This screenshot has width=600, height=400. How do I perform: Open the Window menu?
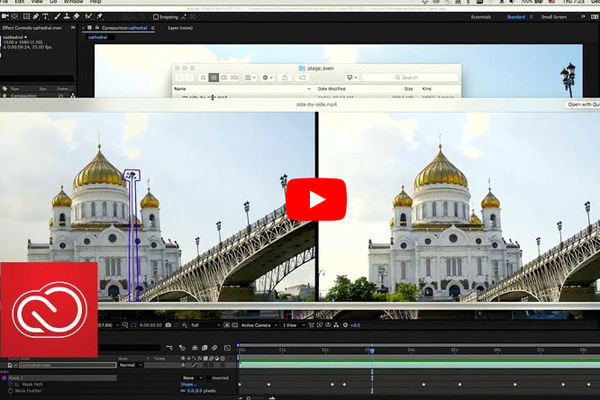pyautogui.click(x=71, y=3)
